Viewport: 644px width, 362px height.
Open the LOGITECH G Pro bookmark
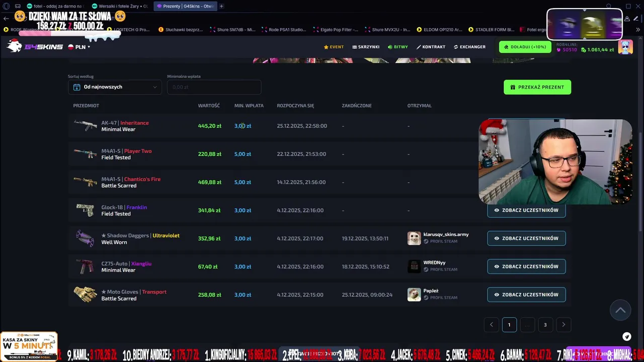128,30
